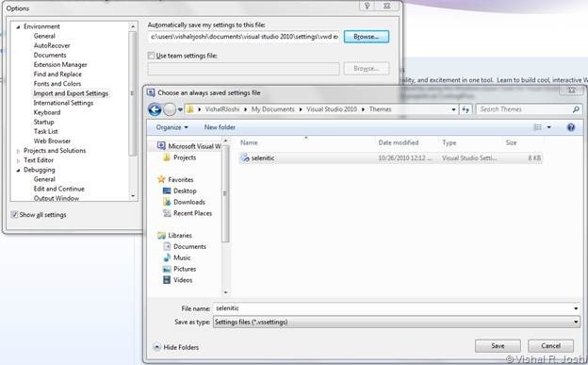Click the Themes breadcrumb segment

coord(380,109)
